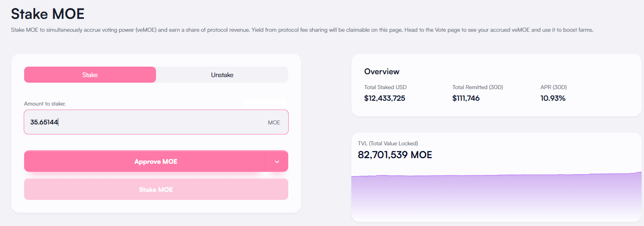Image resolution: width=644 pixels, height=226 pixels.
Task: Click the 10.93% APR value
Action: 552,98
